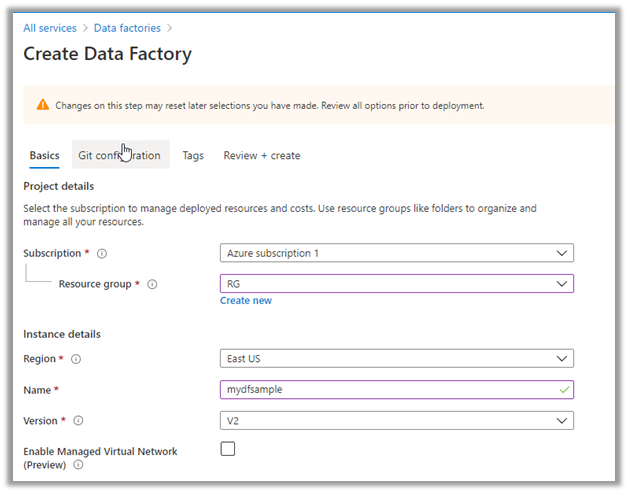The height and width of the screenshot is (493, 628).
Task: Open the Region dropdown showing East US
Action: 396,359
